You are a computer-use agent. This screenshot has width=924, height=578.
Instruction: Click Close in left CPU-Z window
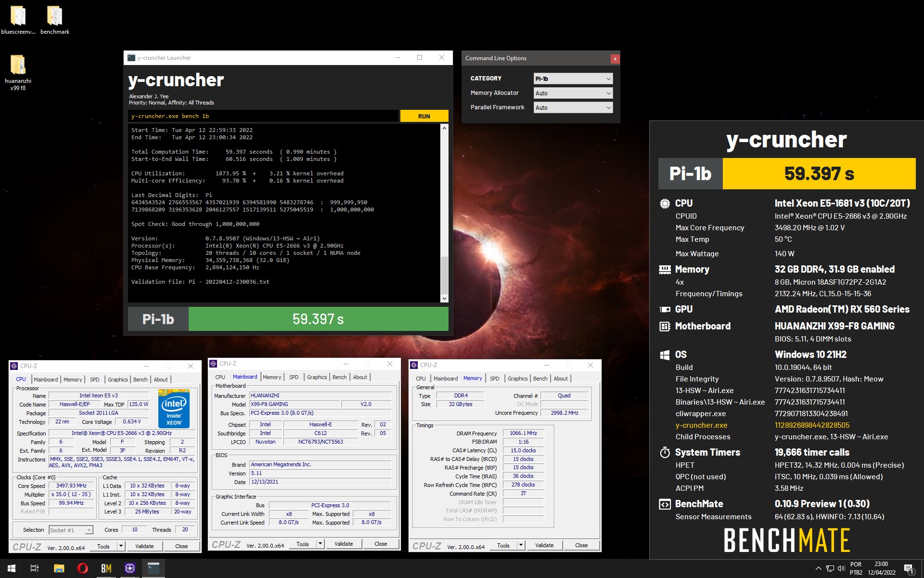[x=181, y=546]
